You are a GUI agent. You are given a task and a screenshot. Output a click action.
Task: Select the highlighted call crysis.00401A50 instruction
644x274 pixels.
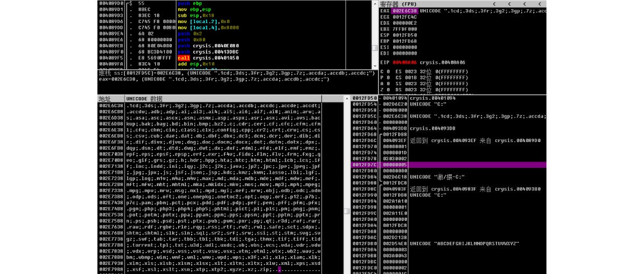pyautogui.click(x=208, y=57)
